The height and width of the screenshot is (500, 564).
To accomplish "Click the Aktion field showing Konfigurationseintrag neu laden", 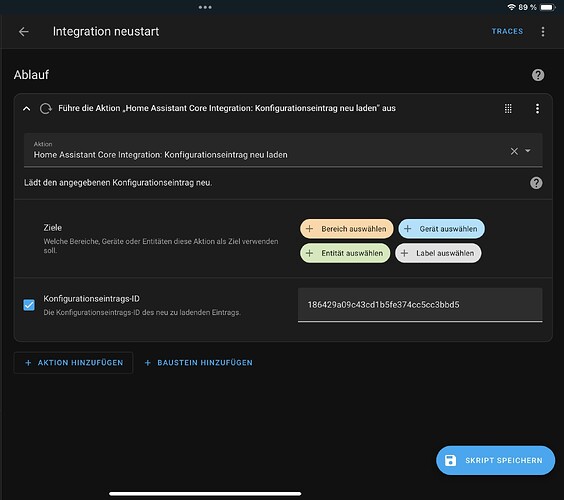I will 283,150.
